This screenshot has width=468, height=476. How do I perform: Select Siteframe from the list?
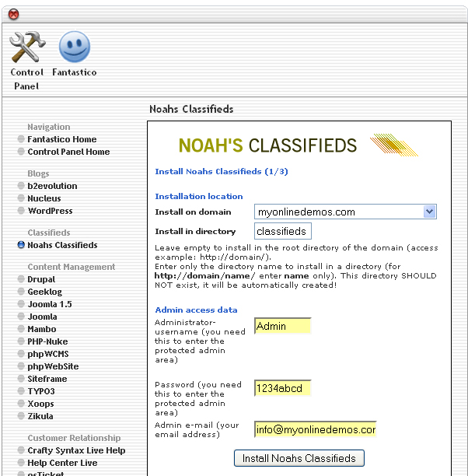coord(47,379)
